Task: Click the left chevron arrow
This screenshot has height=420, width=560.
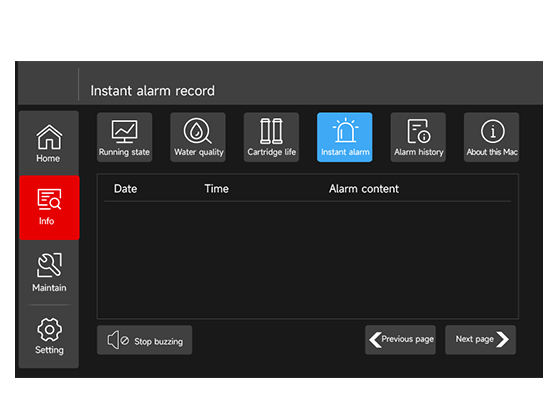Action: [x=375, y=340]
